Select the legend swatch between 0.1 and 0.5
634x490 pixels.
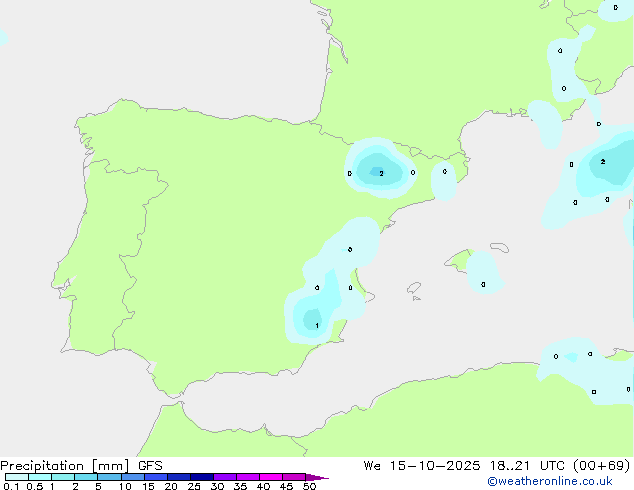click(17, 477)
